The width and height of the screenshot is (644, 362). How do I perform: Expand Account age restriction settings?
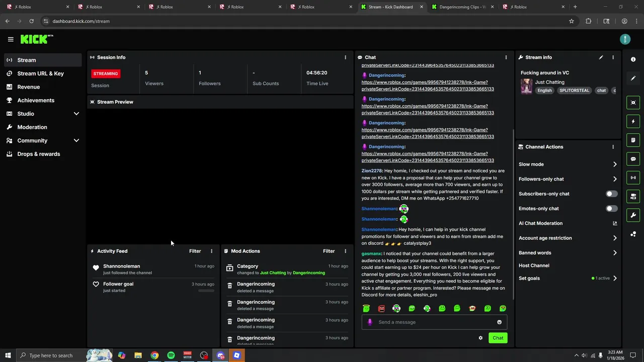(615, 238)
